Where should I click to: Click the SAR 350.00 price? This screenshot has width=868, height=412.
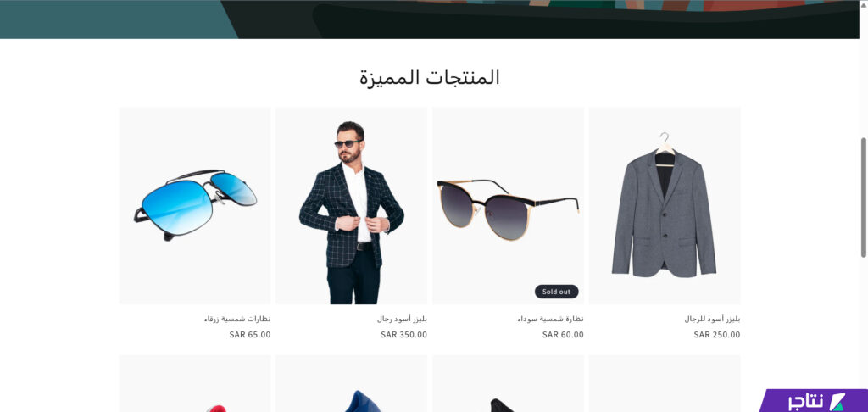(x=404, y=335)
